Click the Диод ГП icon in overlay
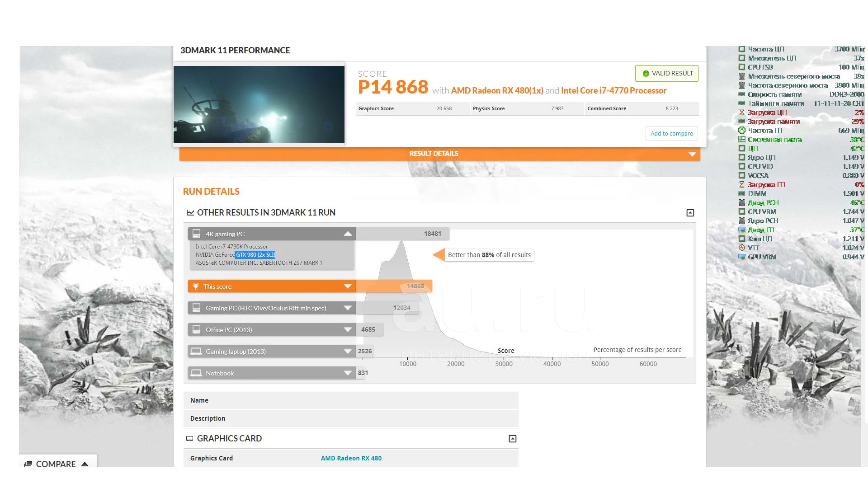868x488 pixels. pyautogui.click(x=741, y=230)
